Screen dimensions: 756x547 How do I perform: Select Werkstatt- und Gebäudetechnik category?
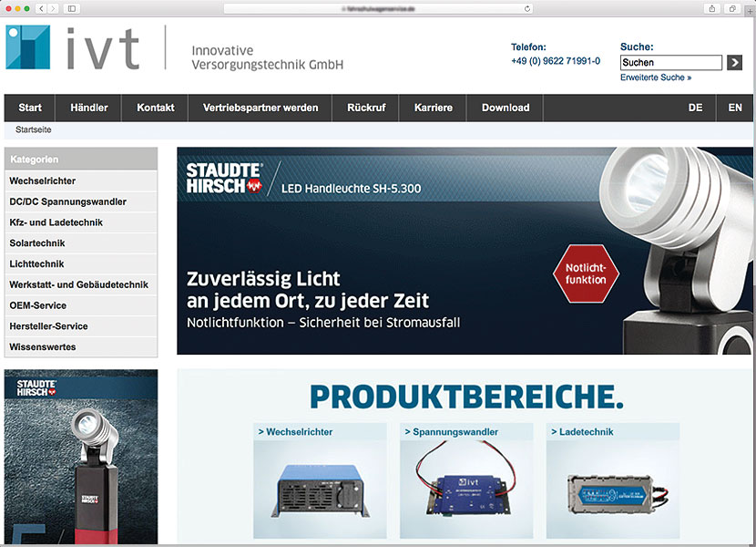pos(81,284)
